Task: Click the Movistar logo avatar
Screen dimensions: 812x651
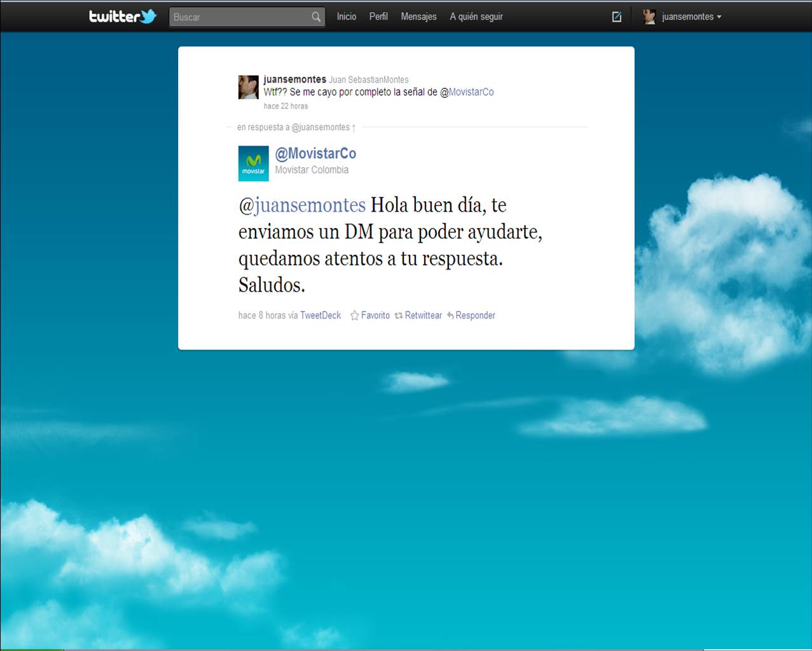Action: pos(253,163)
